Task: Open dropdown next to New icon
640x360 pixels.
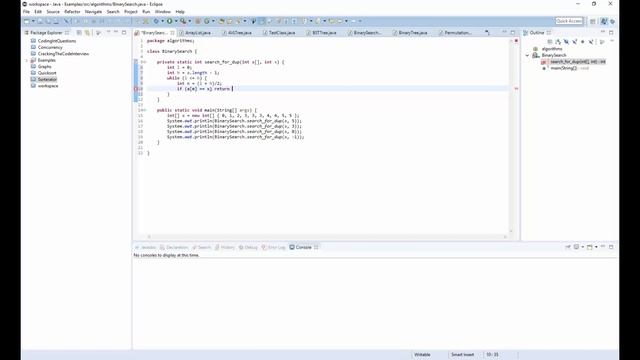Action: (33, 21)
